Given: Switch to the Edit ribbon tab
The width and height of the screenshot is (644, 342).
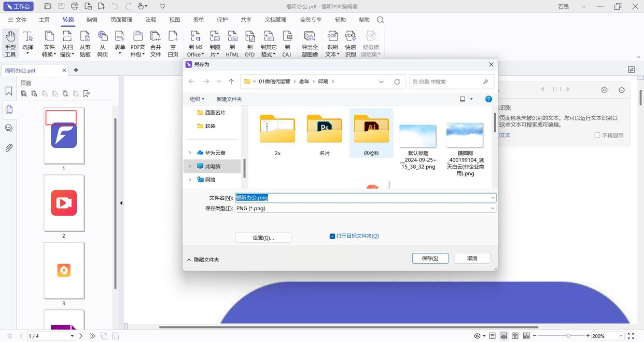Looking at the screenshot, I should click(92, 20).
